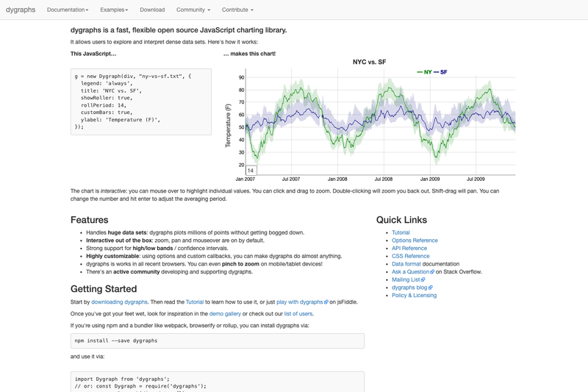Click the npm install --save dygraphs code box

point(218,341)
